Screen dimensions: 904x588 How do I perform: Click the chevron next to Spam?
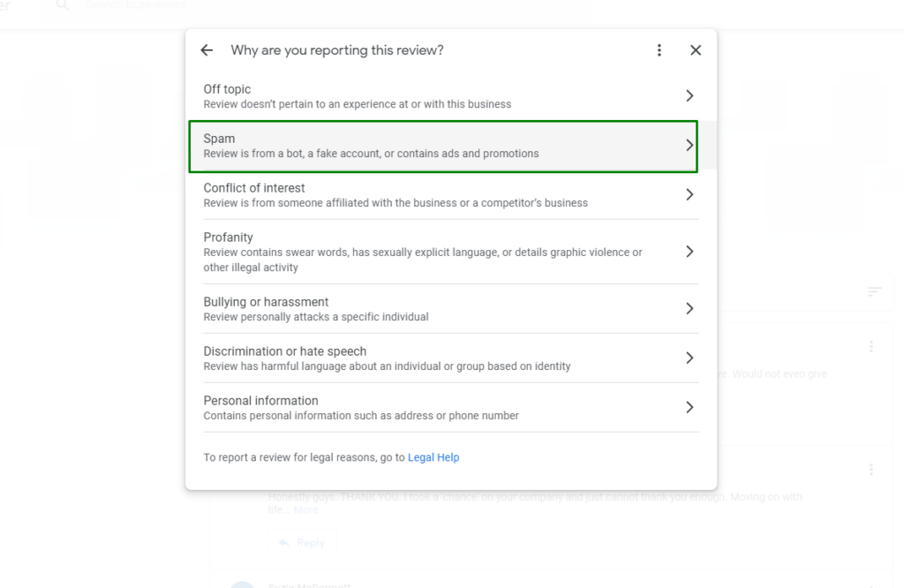pos(690,145)
